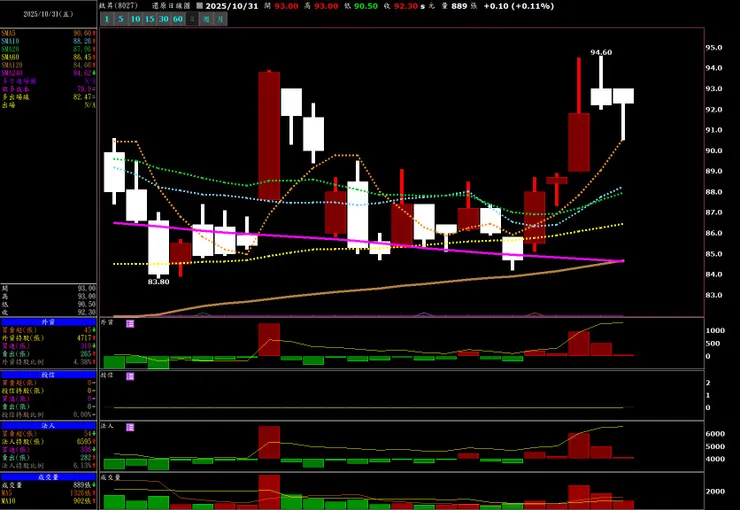Click the 83.80 low price label
Screen dimensions: 740x510
point(159,282)
